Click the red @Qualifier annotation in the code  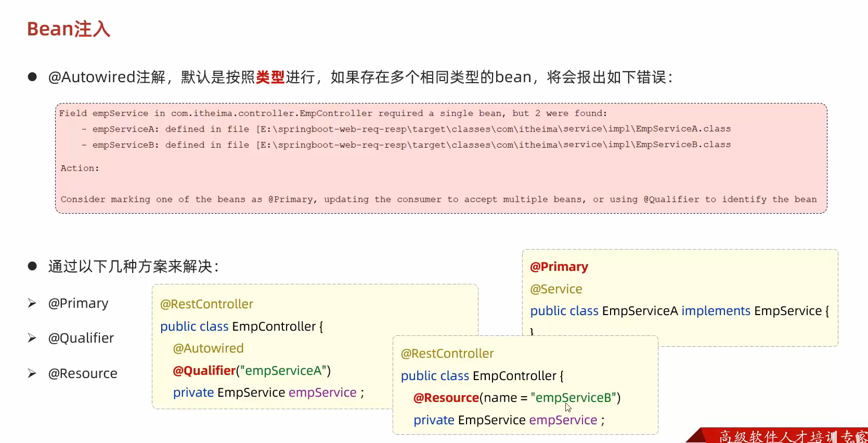(204, 371)
